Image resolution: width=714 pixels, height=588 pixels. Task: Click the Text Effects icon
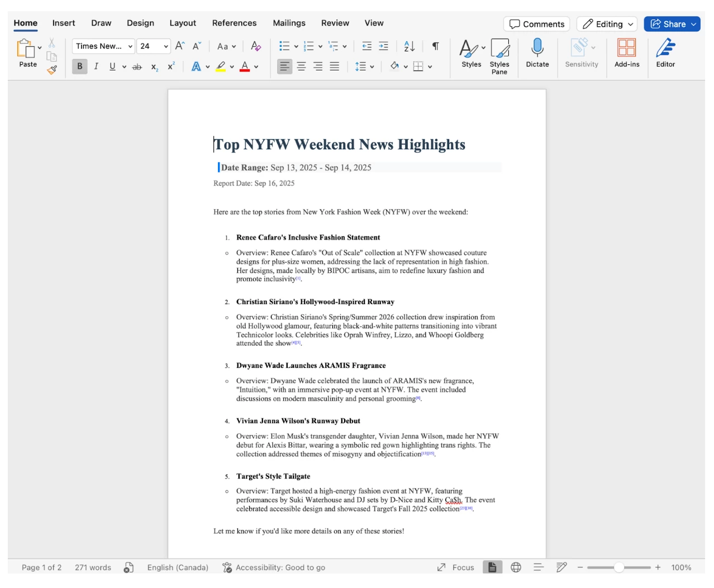[196, 67]
